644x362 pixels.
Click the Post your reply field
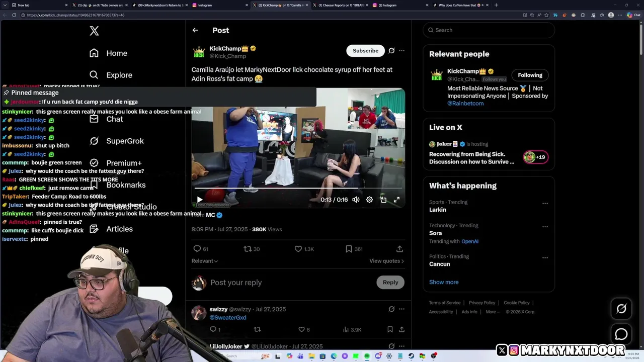point(291,283)
